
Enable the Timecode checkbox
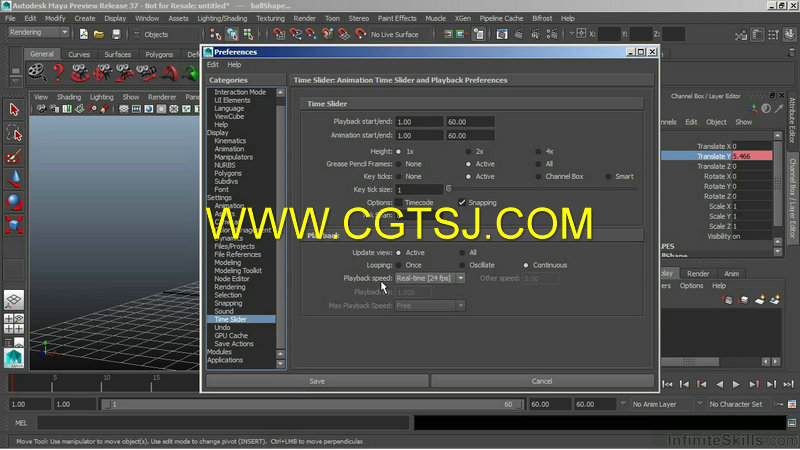(398, 203)
